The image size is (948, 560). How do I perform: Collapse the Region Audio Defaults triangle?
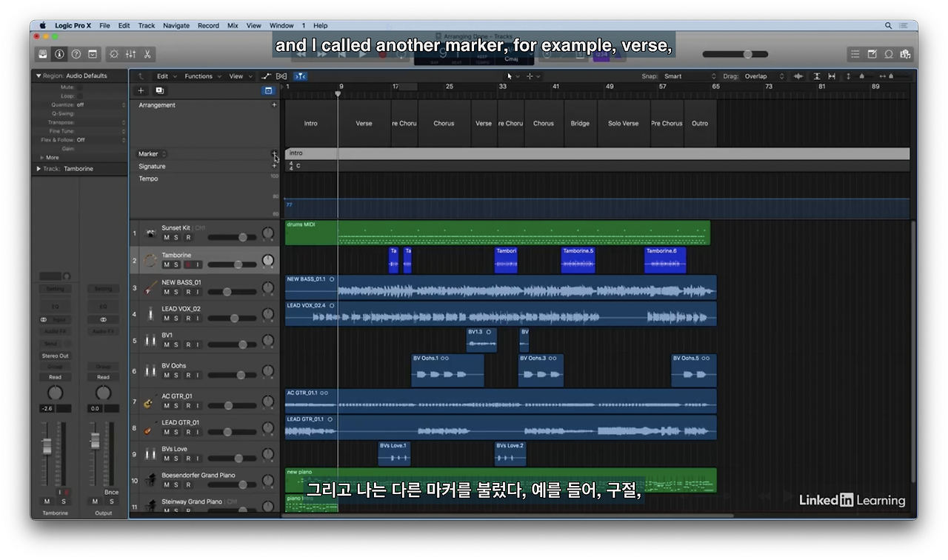[39, 76]
